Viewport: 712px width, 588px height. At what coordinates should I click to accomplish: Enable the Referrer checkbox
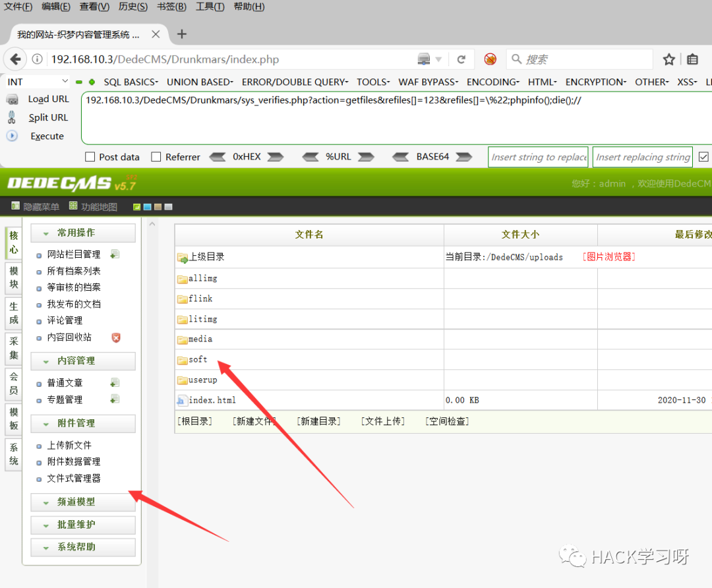tap(156, 157)
